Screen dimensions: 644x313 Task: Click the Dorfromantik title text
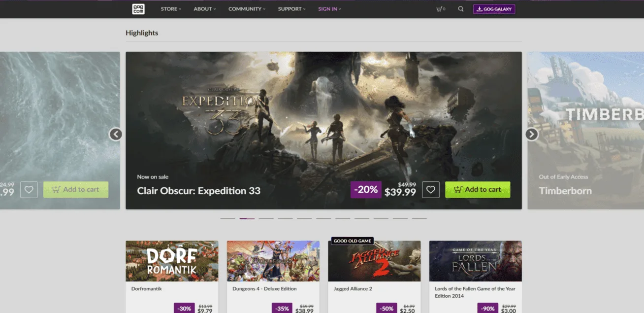click(146, 289)
